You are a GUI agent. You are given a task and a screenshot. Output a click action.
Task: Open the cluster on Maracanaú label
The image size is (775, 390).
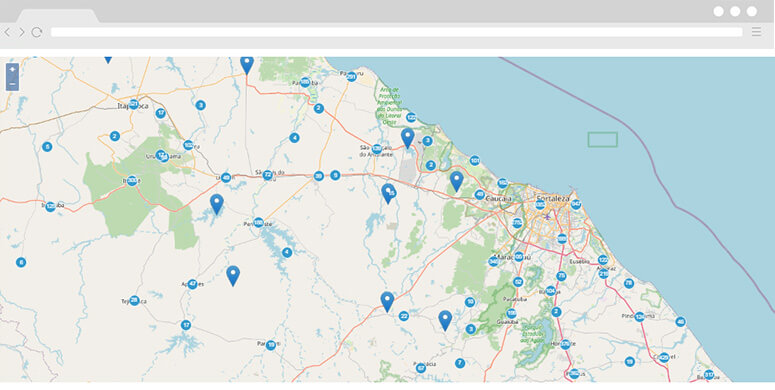(518, 257)
